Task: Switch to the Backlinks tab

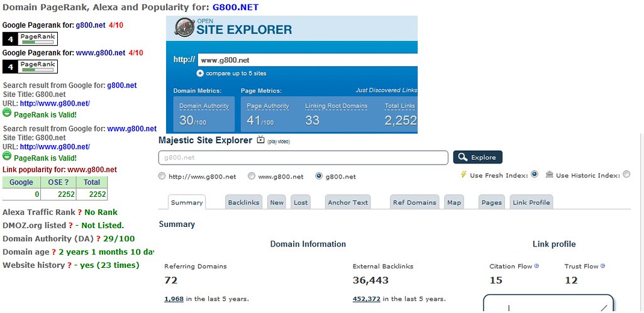Action: 243,202
